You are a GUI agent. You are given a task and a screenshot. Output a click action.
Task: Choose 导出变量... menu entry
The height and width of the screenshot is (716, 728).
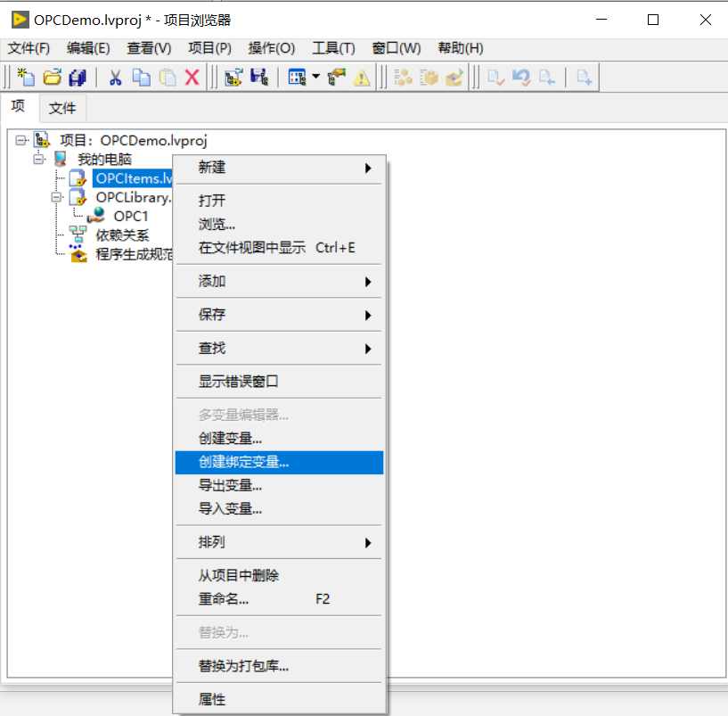[280, 486]
